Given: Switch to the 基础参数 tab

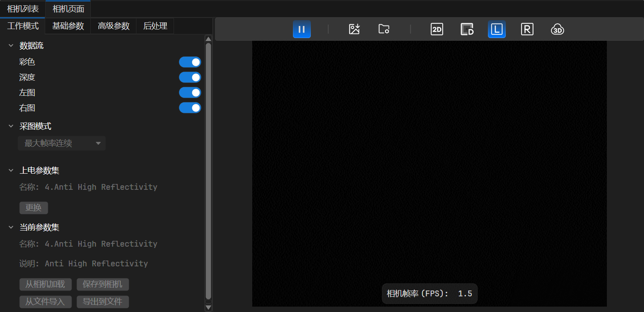Looking at the screenshot, I should click(x=68, y=26).
